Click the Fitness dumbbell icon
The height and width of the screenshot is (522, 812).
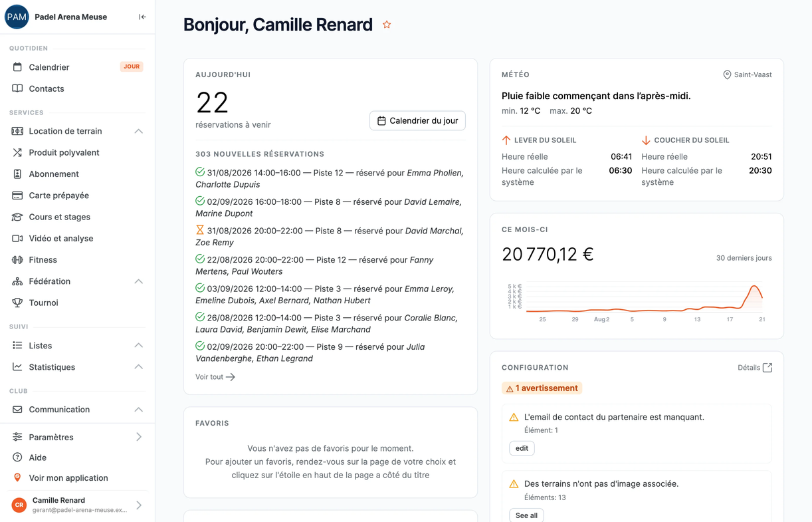click(17, 260)
